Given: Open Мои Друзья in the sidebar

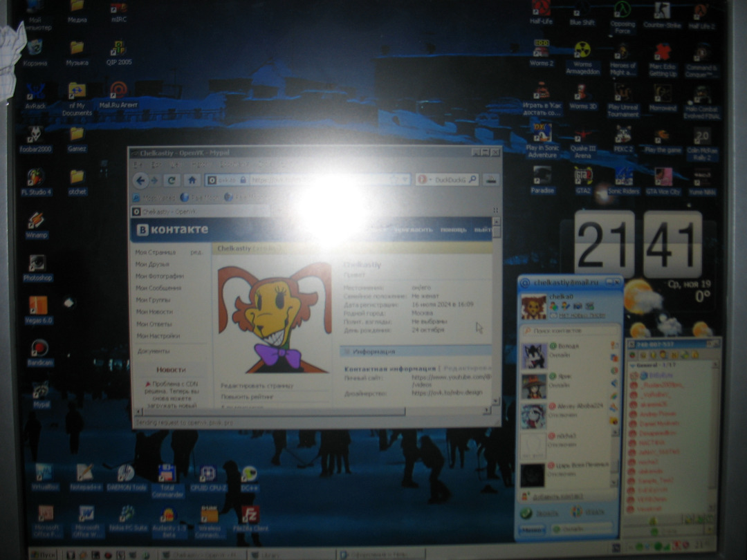Looking at the screenshot, I should [x=152, y=264].
